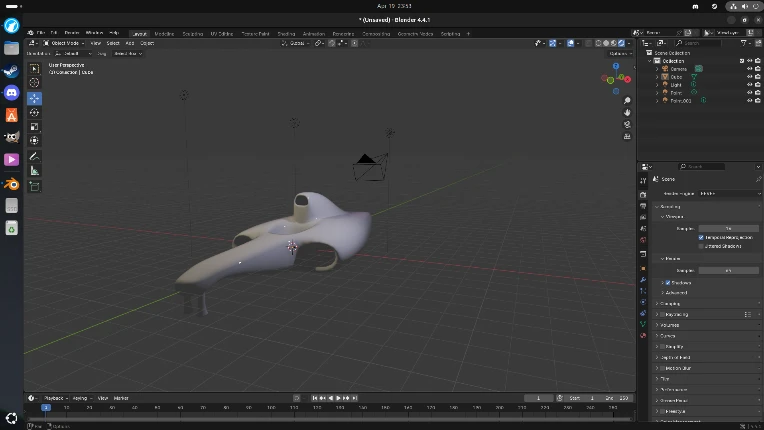Screen dimensions: 764x430
Task: Open the Modifiers properties tab
Action: pyautogui.click(x=643, y=280)
